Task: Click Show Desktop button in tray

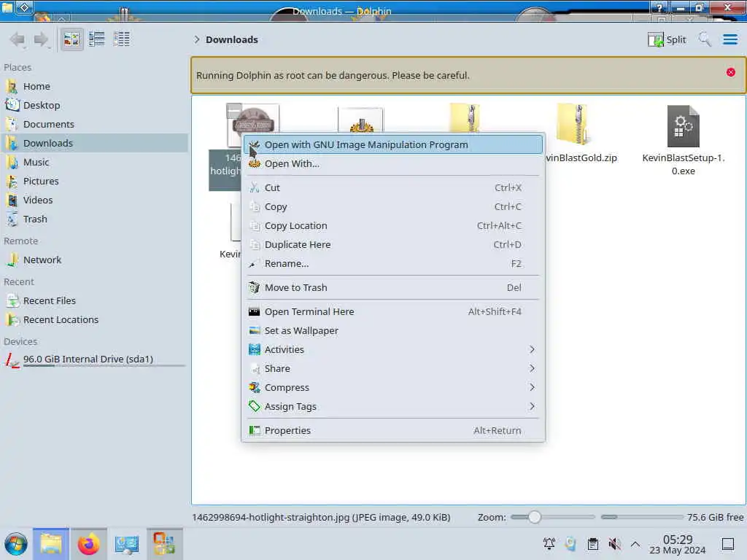Action: point(728,544)
